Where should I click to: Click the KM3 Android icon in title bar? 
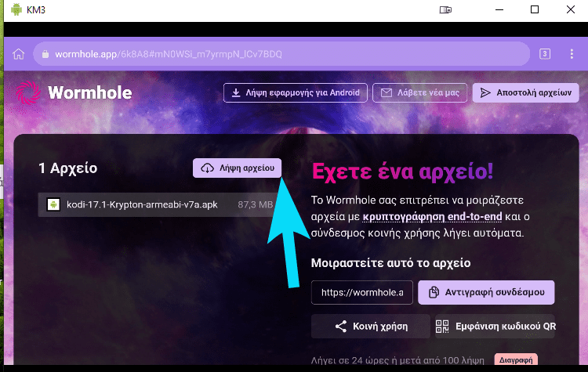[x=16, y=9]
